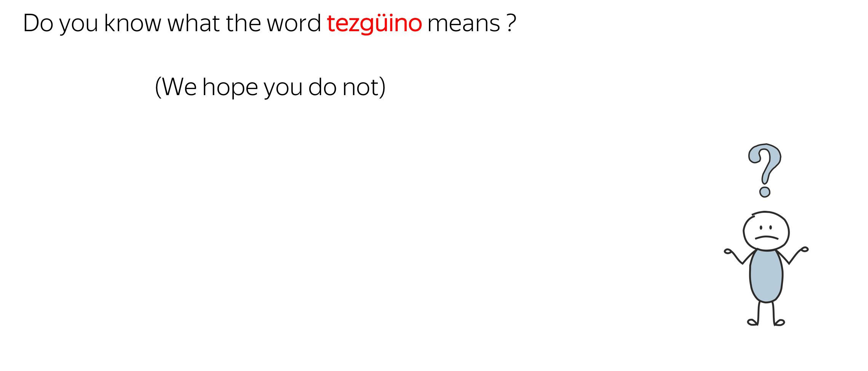Image resolution: width=868 pixels, height=371 pixels.
Task: Click the question mark ending the title
Action: click(512, 23)
